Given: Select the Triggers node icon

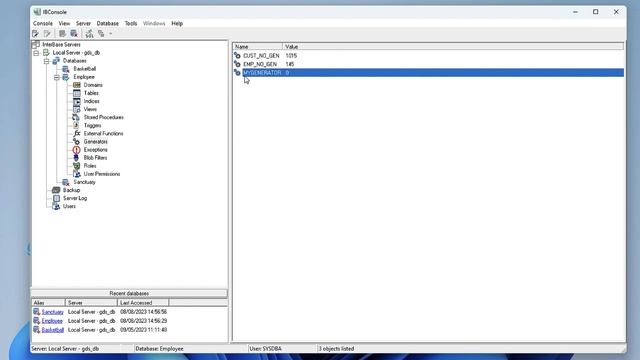Looking at the screenshot, I should 77,125.
